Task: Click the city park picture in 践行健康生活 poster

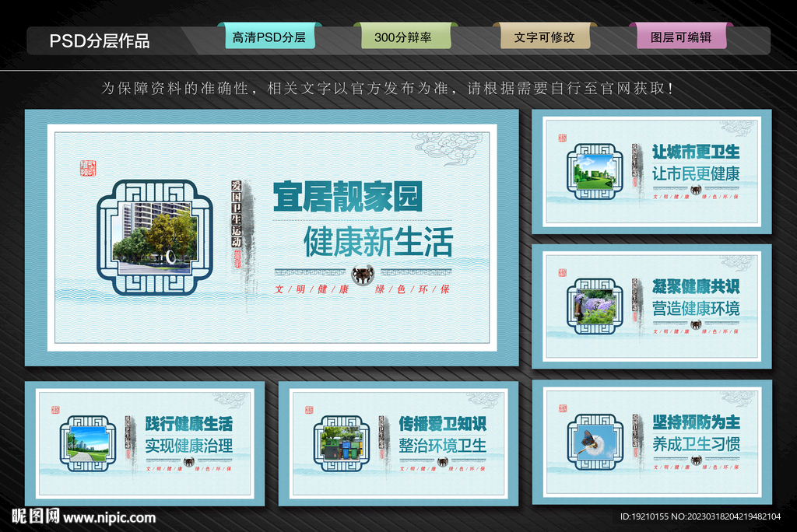Action: tap(87, 443)
